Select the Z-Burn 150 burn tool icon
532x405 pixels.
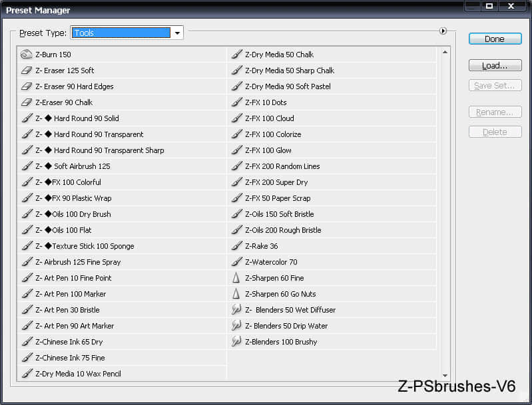pos(27,55)
